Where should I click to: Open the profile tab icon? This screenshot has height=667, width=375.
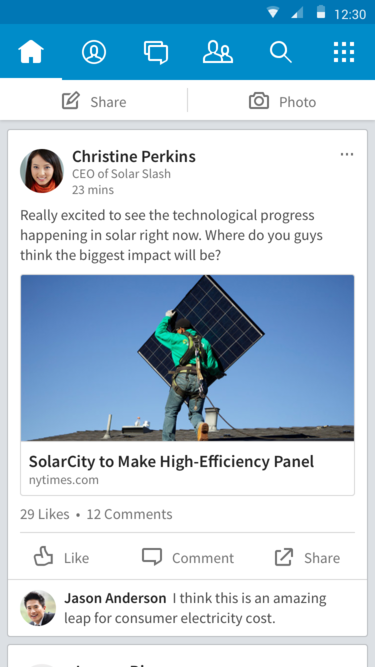click(x=94, y=52)
